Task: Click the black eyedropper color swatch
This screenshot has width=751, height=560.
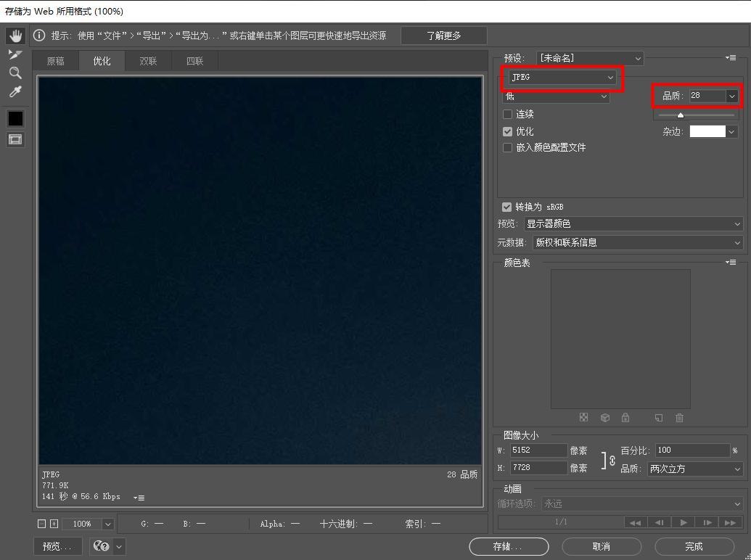Action: click(x=15, y=118)
